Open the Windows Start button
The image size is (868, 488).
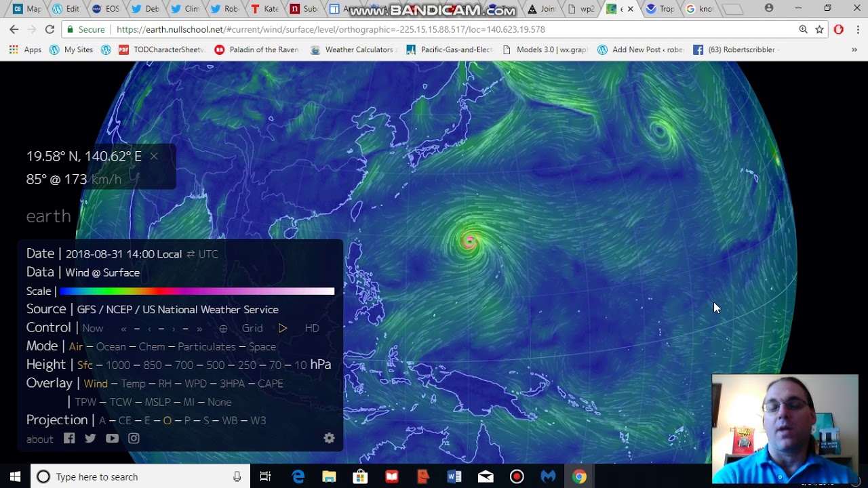coord(15,476)
